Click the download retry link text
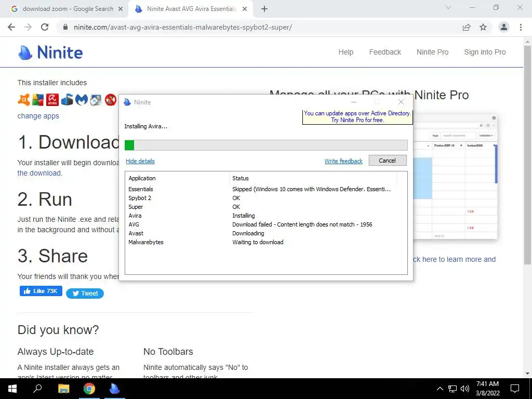This screenshot has width=532, height=399. (x=39, y=173)
